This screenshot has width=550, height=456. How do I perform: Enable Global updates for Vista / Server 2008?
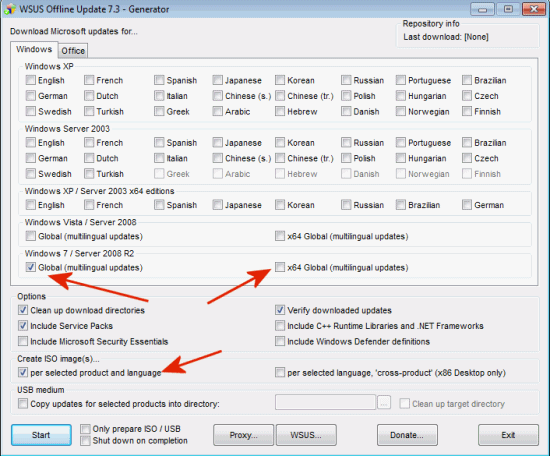(31, 236)
